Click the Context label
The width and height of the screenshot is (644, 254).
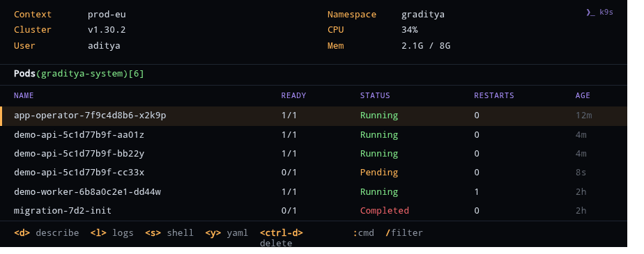point(33,15)
